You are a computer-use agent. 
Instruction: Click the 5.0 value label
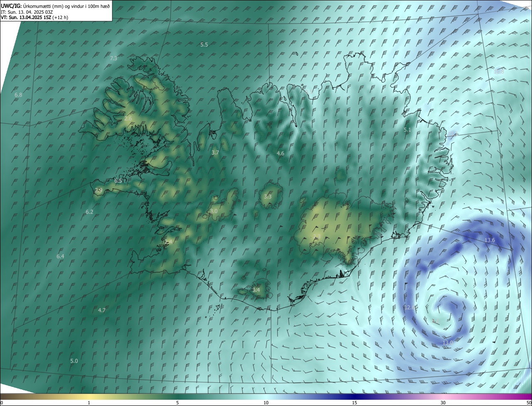click(x=74, y=361)
